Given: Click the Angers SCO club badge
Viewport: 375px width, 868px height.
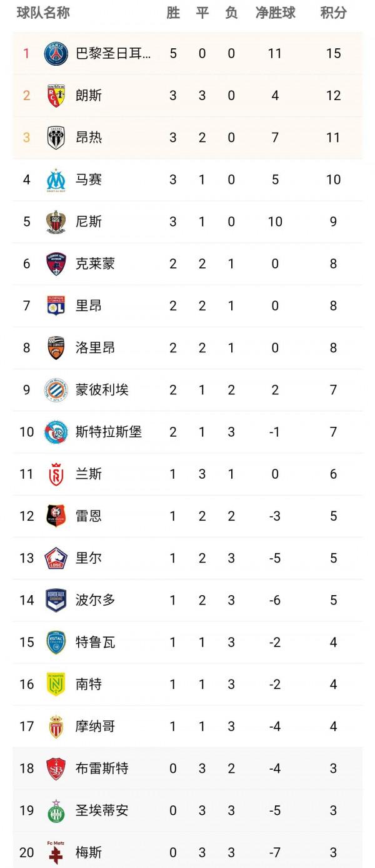Looking at the screenshot, I should pyautogui.click(x=56, y=137).
